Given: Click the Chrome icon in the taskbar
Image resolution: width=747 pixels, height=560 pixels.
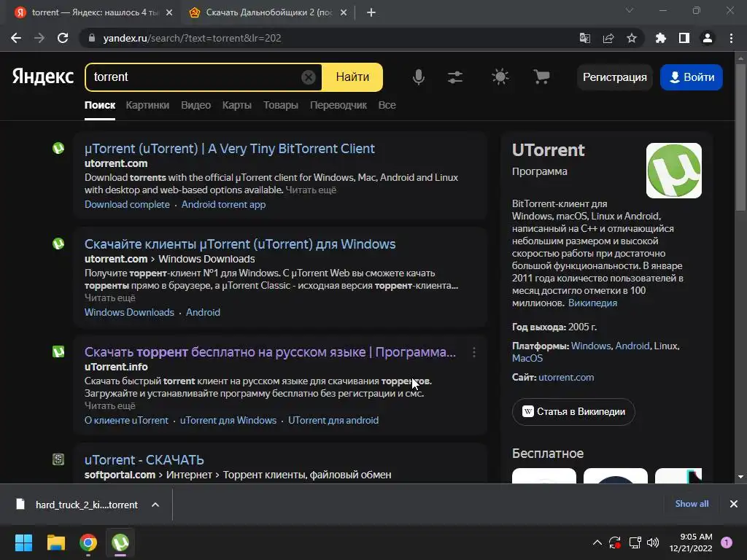Looking at the screenshot, I should pyautogui.click(x=88, y=542).
